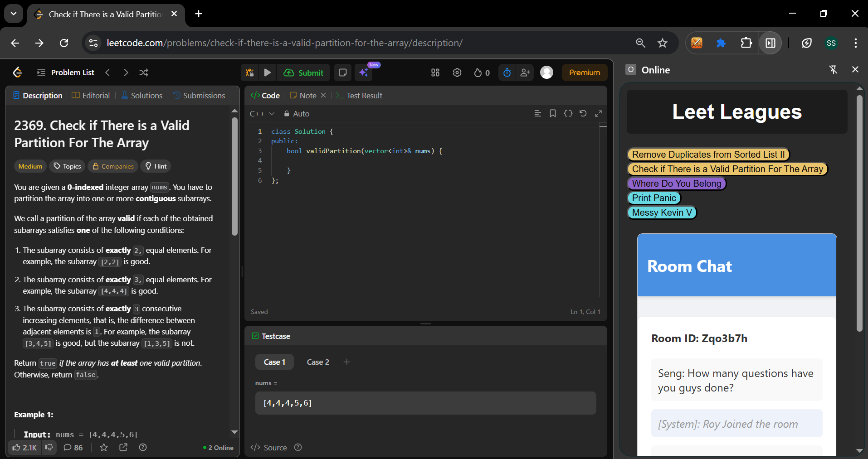Expand editor to fullscreen icon
Image resolution: width=868 pixels, height=459 pixels.
point(599,113)
